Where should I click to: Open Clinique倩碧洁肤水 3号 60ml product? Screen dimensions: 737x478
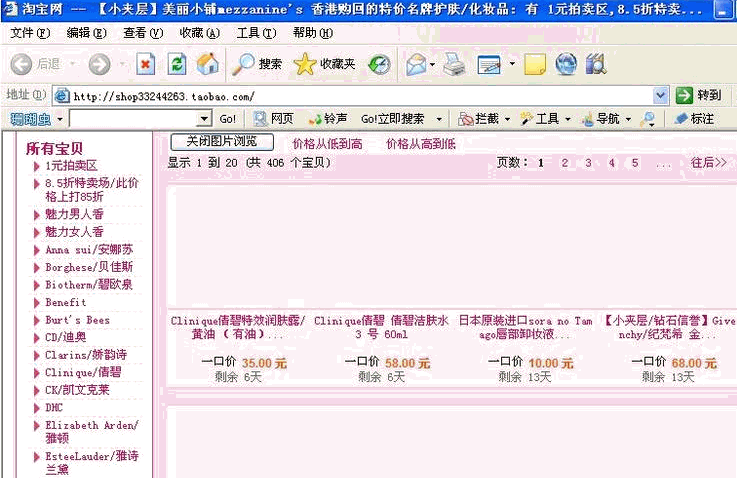point(381,328)
